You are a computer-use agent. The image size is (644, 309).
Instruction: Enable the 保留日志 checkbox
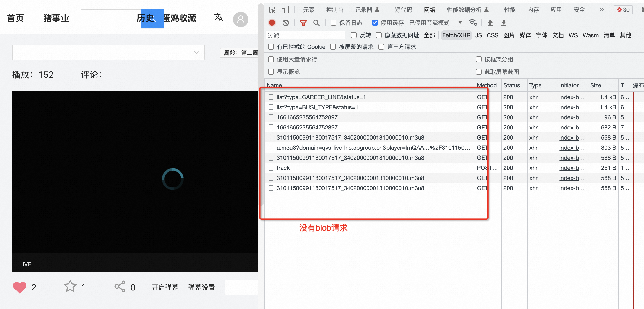pos(333,23)
